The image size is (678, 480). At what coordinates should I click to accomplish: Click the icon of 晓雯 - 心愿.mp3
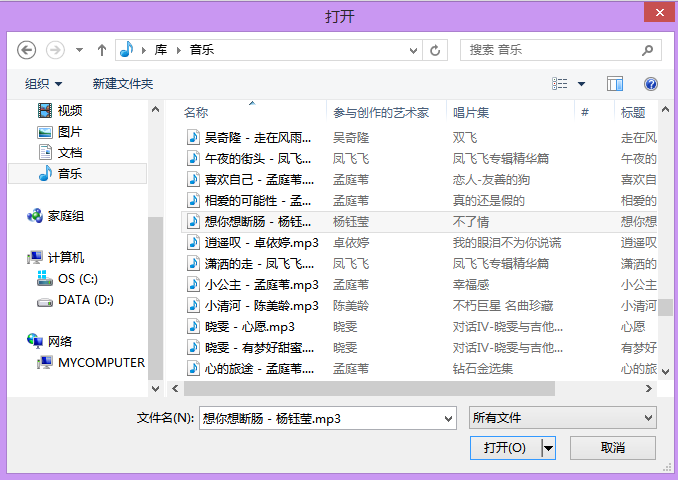point(193,326)
